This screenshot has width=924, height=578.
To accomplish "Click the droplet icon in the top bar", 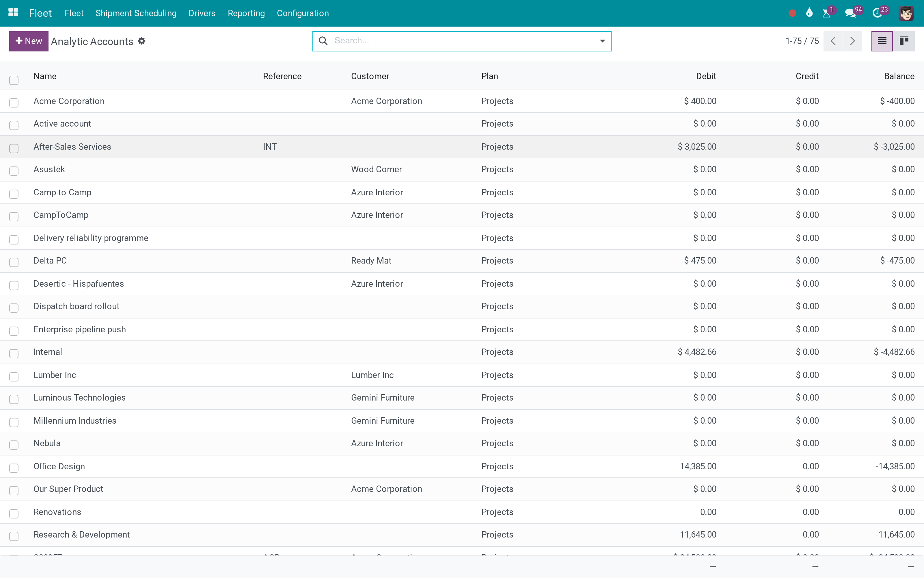I will [809, 13].
